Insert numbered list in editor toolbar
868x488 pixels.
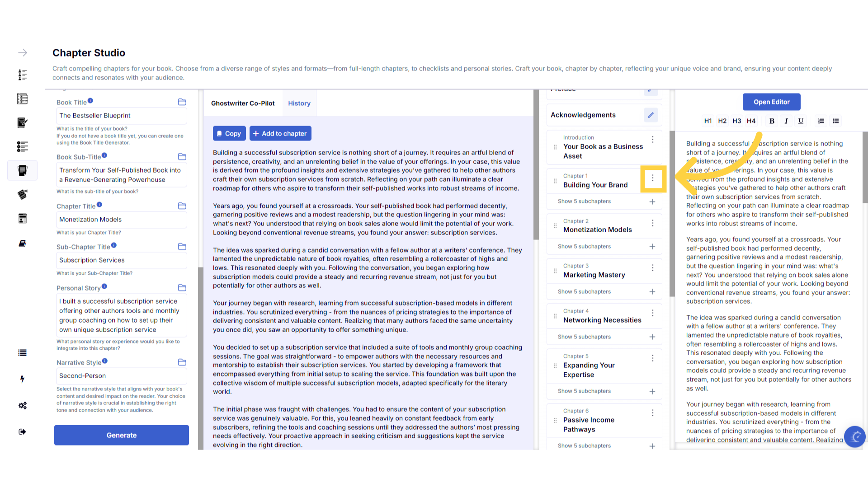(821, 121)
